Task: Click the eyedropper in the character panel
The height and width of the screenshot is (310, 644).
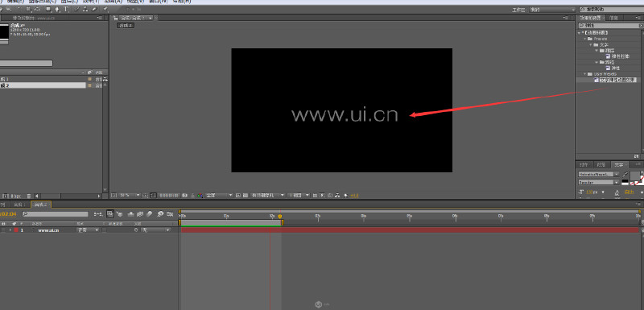Action: point(625,175)
